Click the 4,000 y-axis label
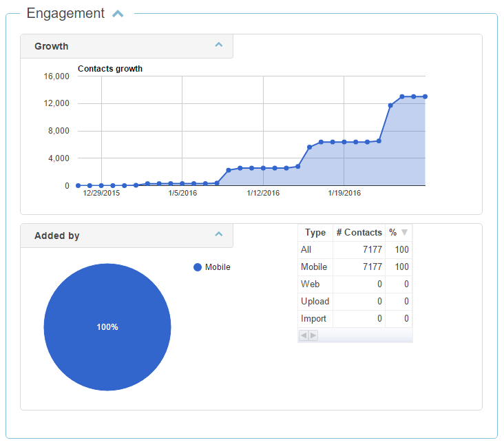Screen dimensions: 504x447 (59, 158)
